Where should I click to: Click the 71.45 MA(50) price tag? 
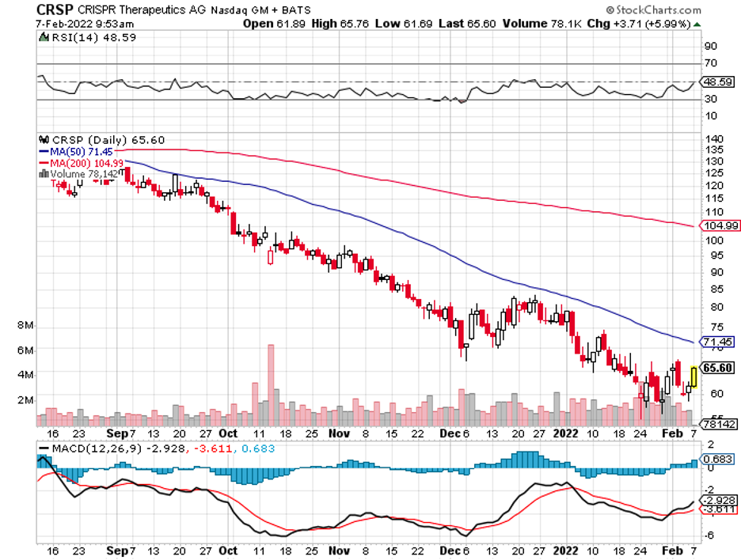tap(718, 342)
